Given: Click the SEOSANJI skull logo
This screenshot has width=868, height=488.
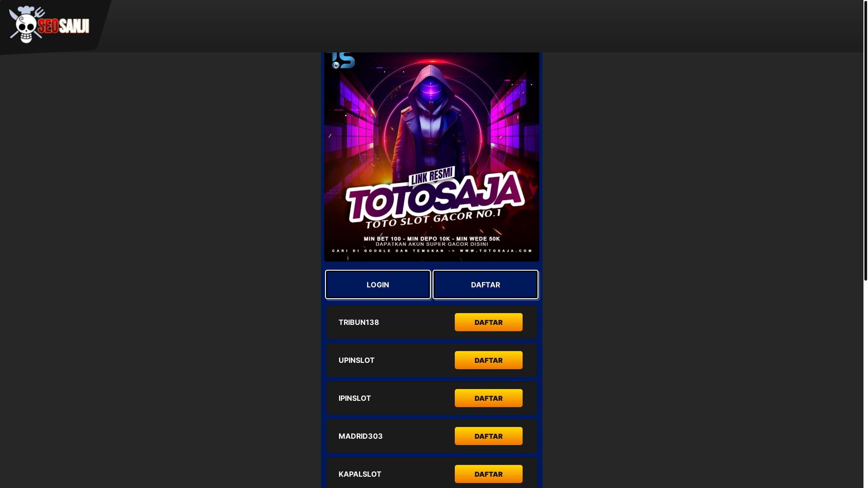Looking at the screenshot, I should 49,24.
